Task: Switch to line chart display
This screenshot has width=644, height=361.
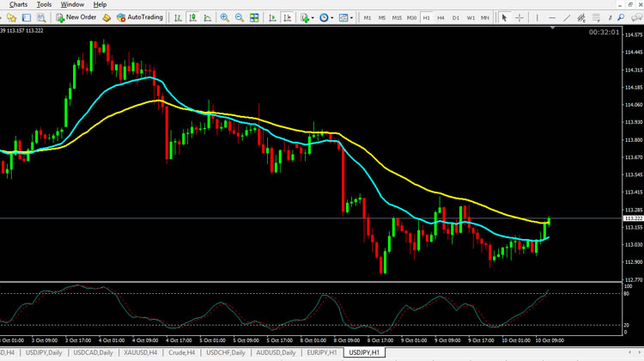Action: (208, 18)
